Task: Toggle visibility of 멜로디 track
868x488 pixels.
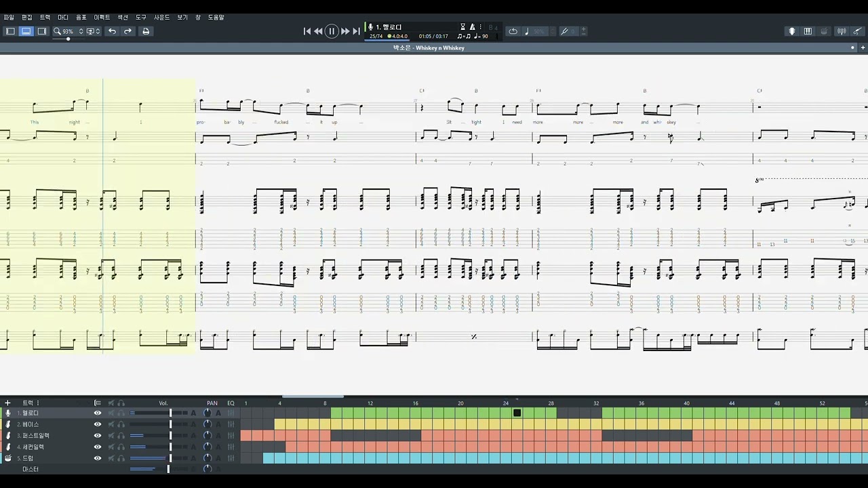Action: point(98,413)
